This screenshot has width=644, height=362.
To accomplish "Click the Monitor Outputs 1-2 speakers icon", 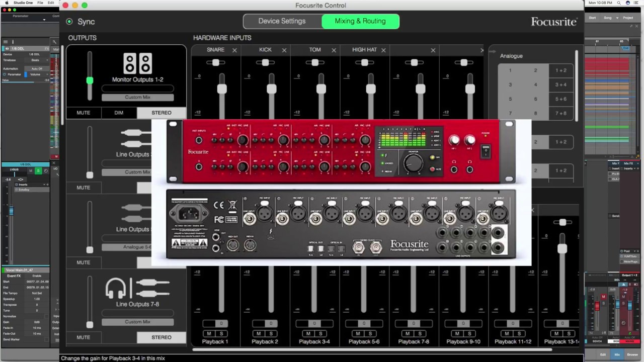I will coord(137,64).
